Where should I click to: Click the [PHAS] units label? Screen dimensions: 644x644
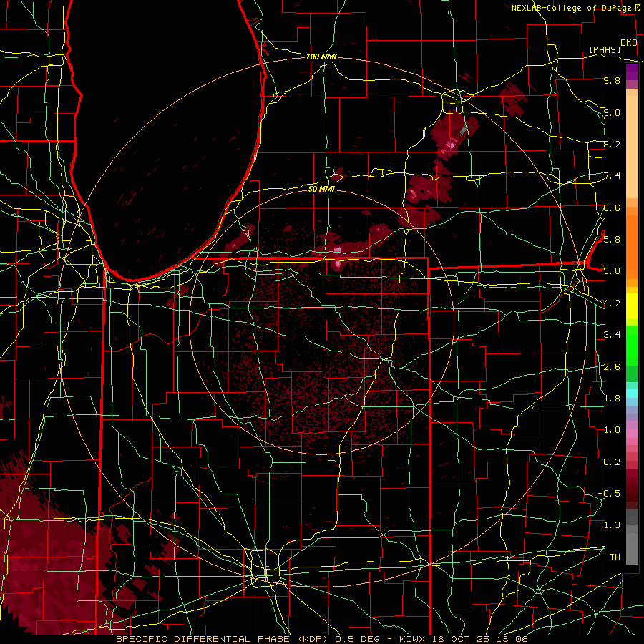pyautogui.click(x=605, y=49)
